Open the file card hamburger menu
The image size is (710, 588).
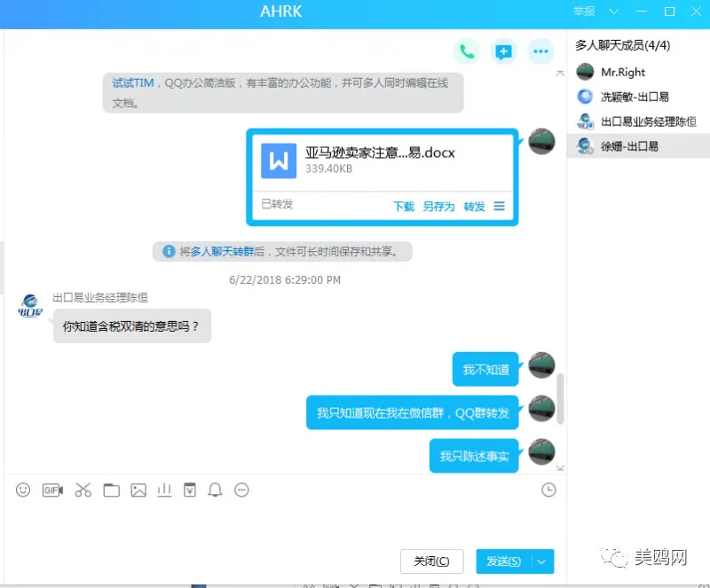(499, 207)
